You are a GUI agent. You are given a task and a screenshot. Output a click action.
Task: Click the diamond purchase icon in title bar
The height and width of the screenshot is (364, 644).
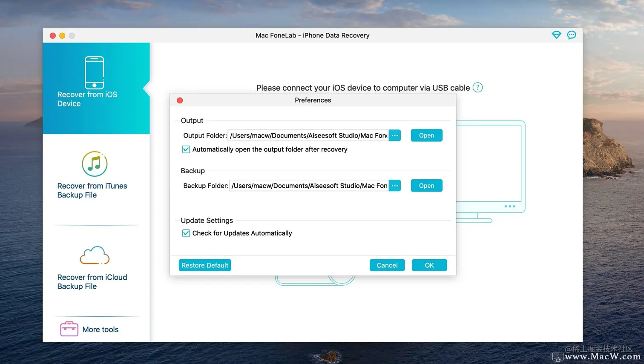(x=556, y=35)
